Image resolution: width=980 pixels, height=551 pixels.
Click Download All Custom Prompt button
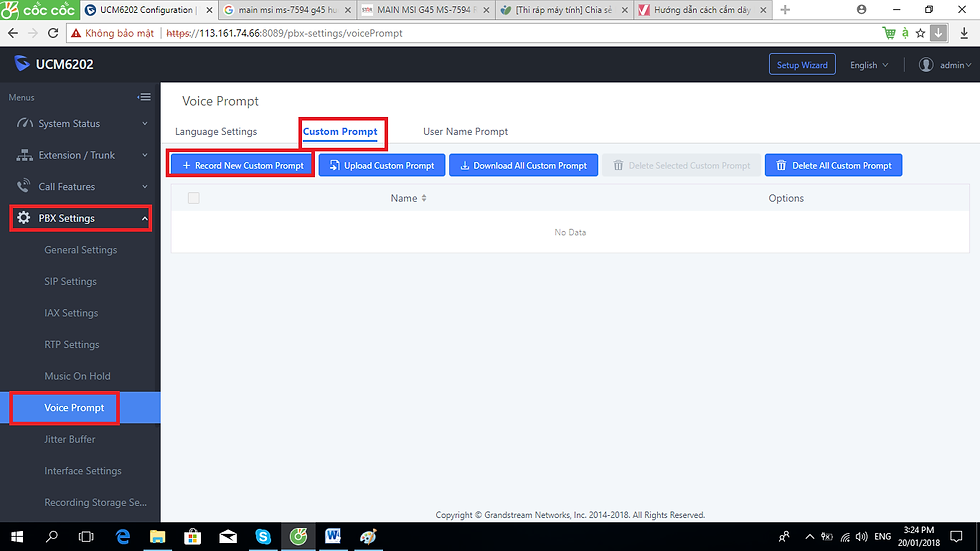(523, 166)
